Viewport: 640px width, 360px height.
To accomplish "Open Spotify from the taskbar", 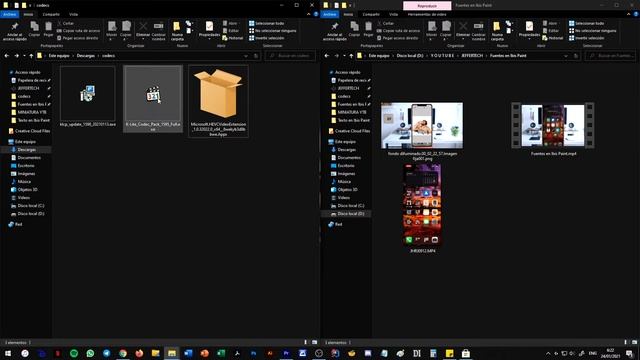I will pos(74,353).
